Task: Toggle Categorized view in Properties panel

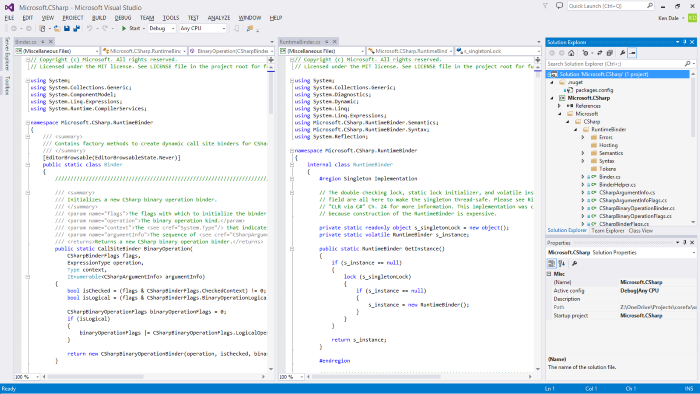Action: point(552,263)
